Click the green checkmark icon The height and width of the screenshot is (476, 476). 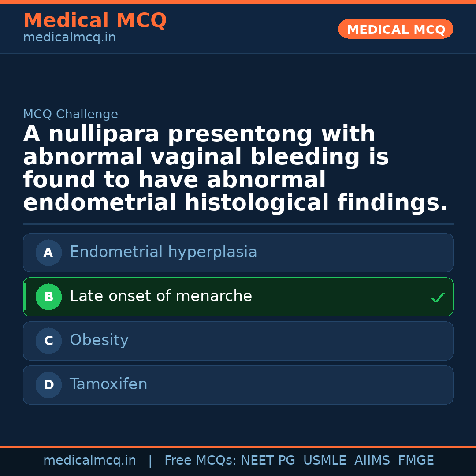coord(437,298)
